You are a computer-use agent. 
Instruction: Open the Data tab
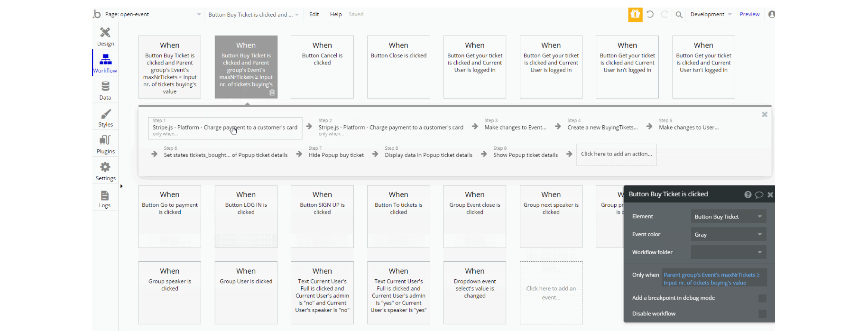click(105, 90)
